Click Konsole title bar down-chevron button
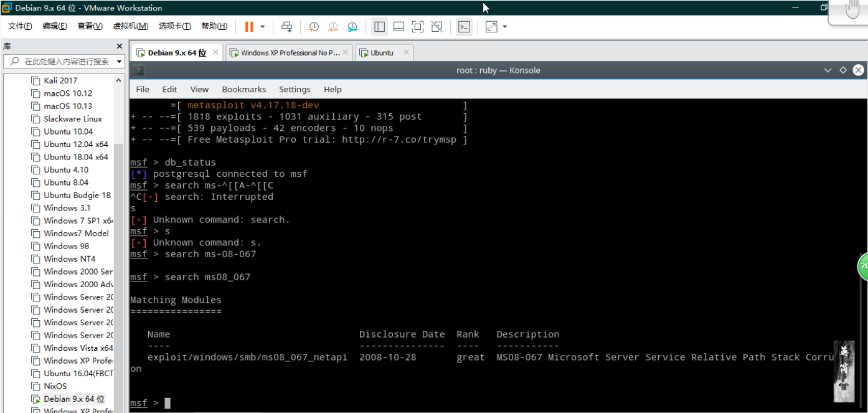Screen dimensions: 868x413 (x=828, y=70)
